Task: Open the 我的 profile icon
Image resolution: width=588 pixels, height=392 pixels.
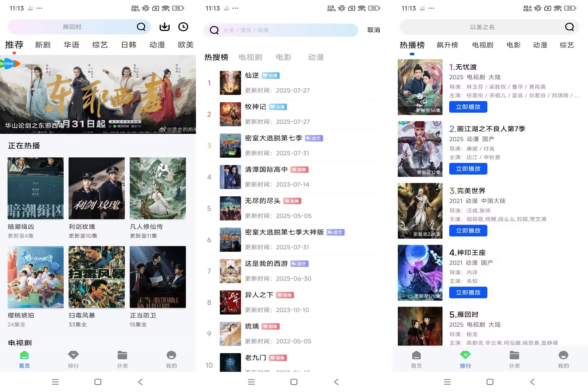Action: click(x=171, y=359)
